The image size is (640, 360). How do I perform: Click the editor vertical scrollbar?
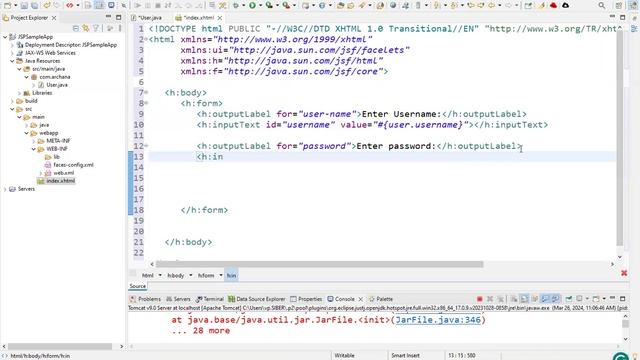click(620, 139)
